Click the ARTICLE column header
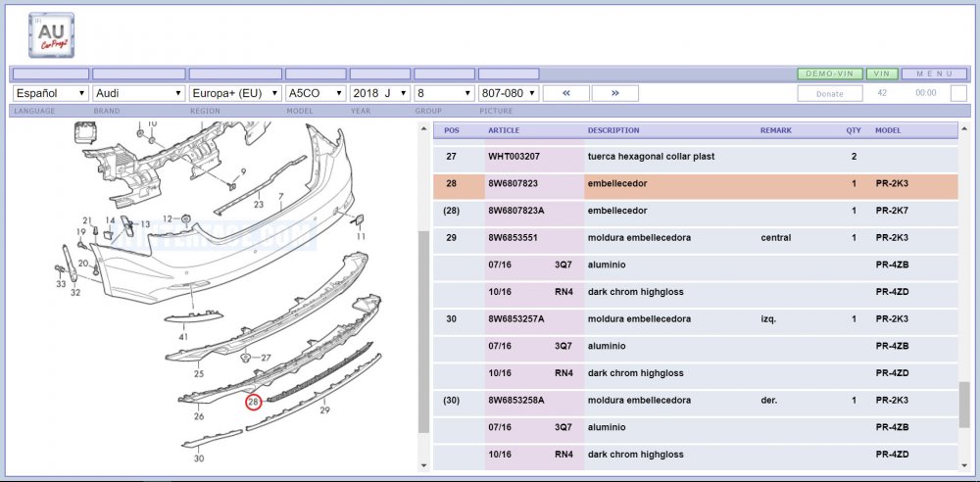980x482 pixels. pyautogui.click(x=504, y=130)
